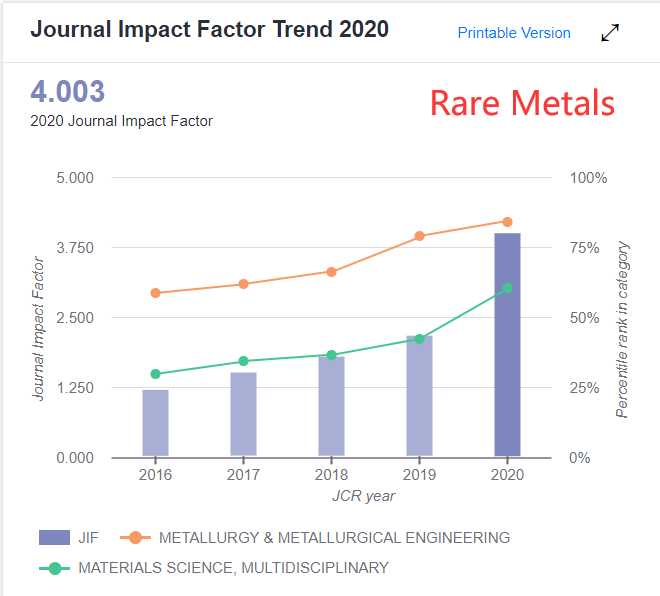Screen dimensions: 660x596
Task: Click the expand chart fullscreen icon
Action: coord(610,33)
